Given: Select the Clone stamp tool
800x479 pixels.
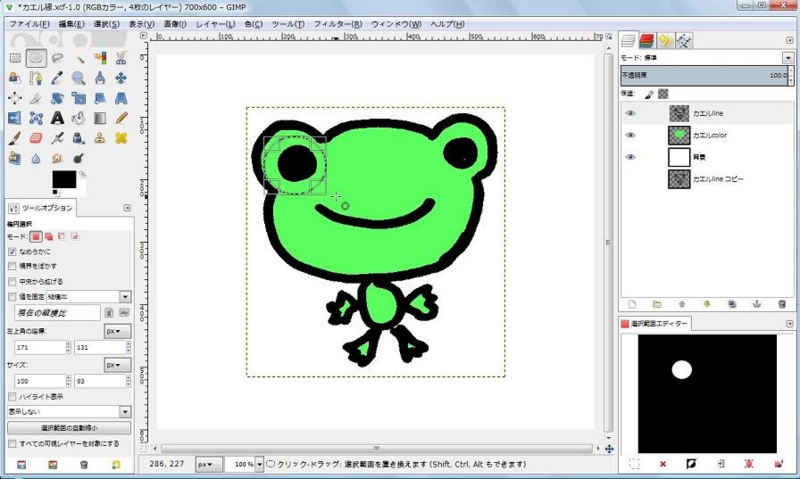Looking at the screenshot, I should [x=100, y=138].
